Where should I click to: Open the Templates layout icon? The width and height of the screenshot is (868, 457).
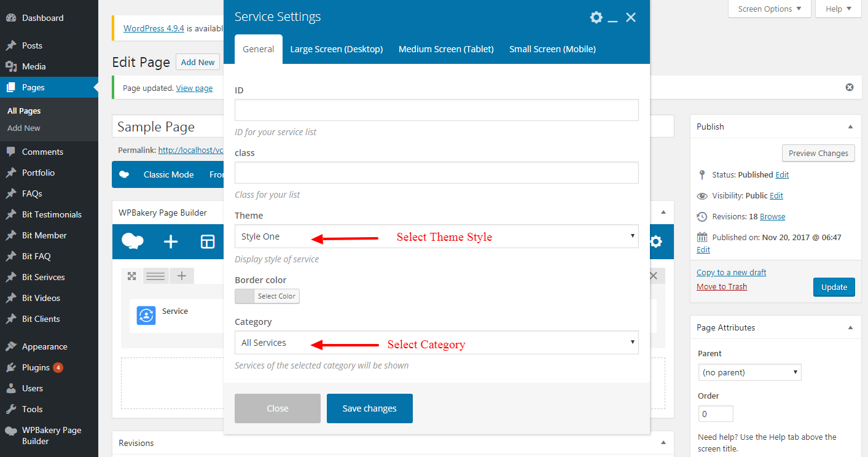pyautogui.click(x=208, y=241)
